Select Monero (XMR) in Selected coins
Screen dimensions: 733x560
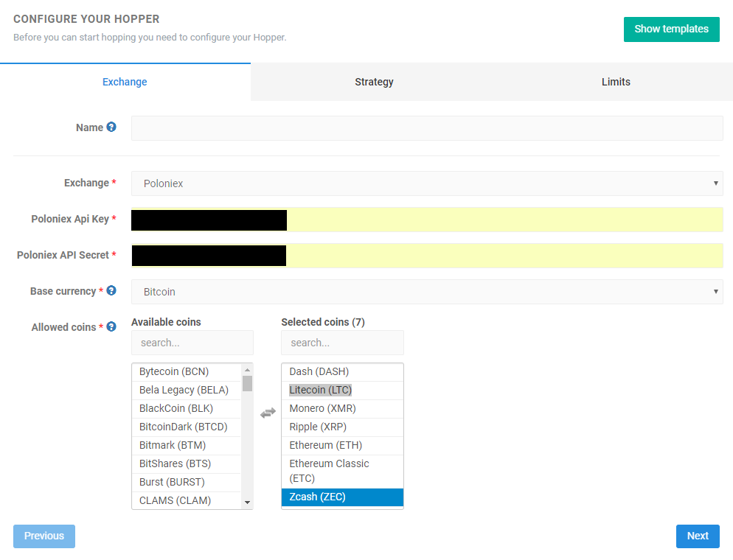(342, 409)
